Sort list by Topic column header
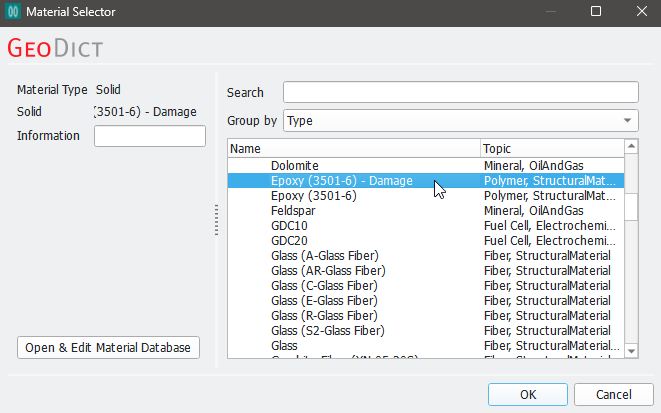Screen dimensions: 661x413 [x=552, y=148]
